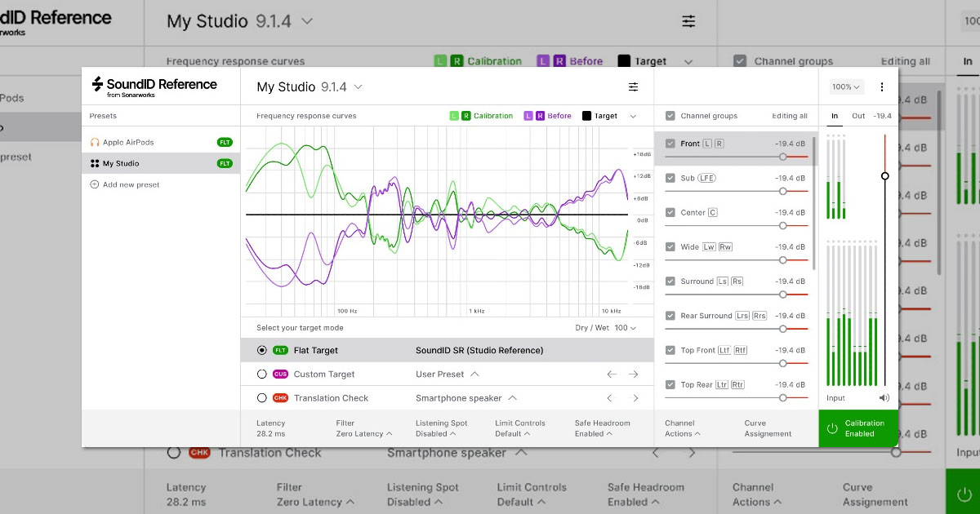Click the Center C channel gain slider handle
980x514 pixels.
[x=782, y=225]
